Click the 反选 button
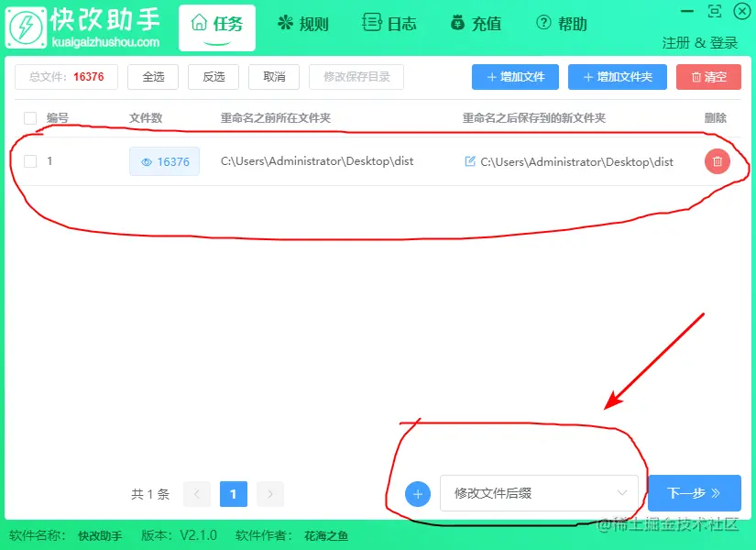The width and height of the screenshot is (756, 550). tap(214, 77)
